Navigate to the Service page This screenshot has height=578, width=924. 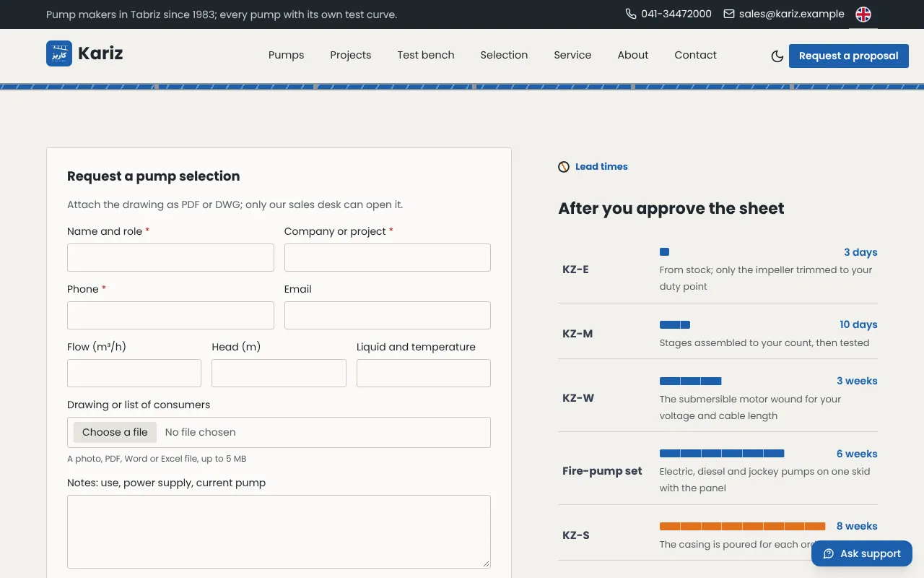tap(572, 55)
